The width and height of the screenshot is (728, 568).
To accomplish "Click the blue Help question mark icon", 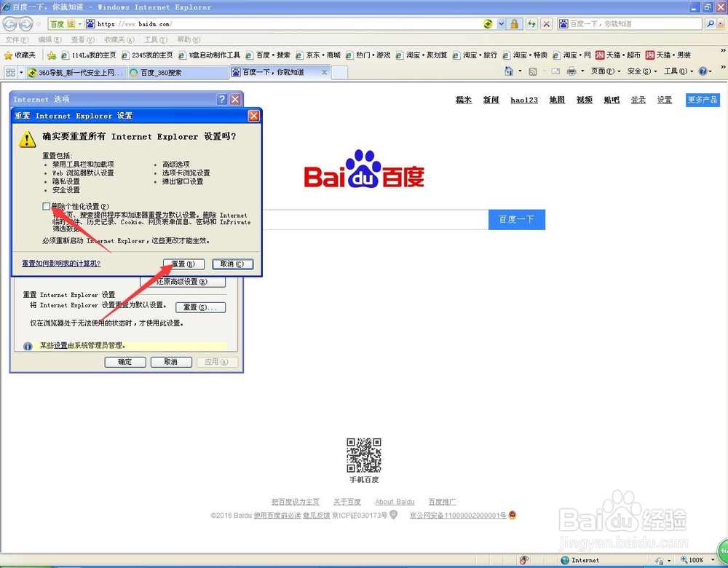I will coord(703,71).
